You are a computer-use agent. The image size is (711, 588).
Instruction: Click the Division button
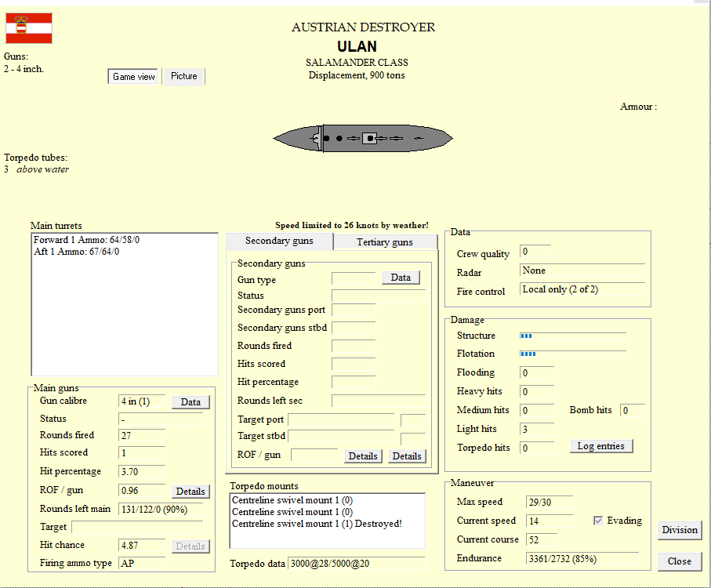pos(680,530)
